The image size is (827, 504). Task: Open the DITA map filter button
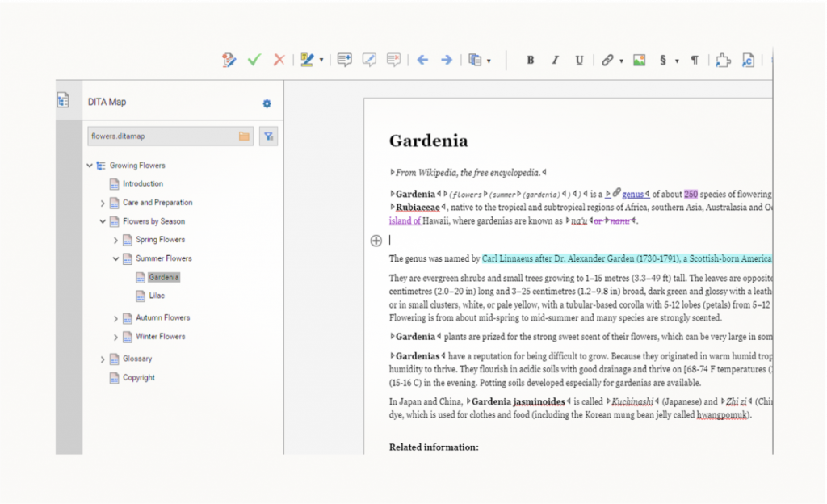pos(268,136)
